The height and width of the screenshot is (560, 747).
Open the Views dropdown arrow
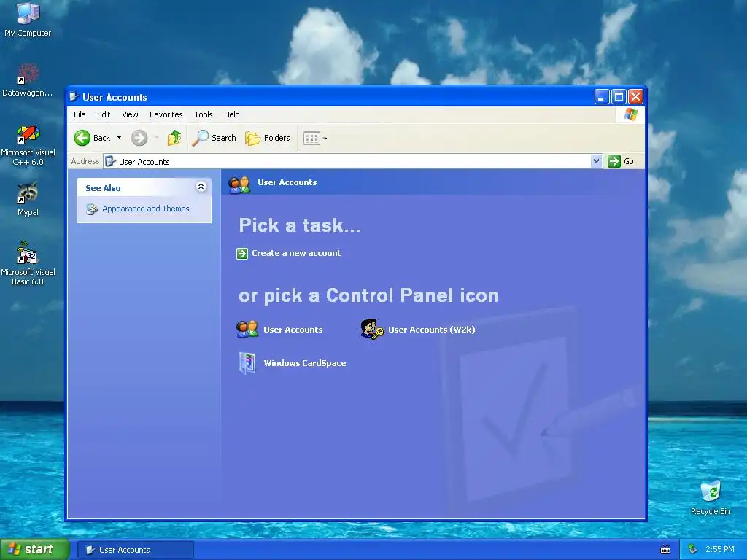click(x=325, y=139)
